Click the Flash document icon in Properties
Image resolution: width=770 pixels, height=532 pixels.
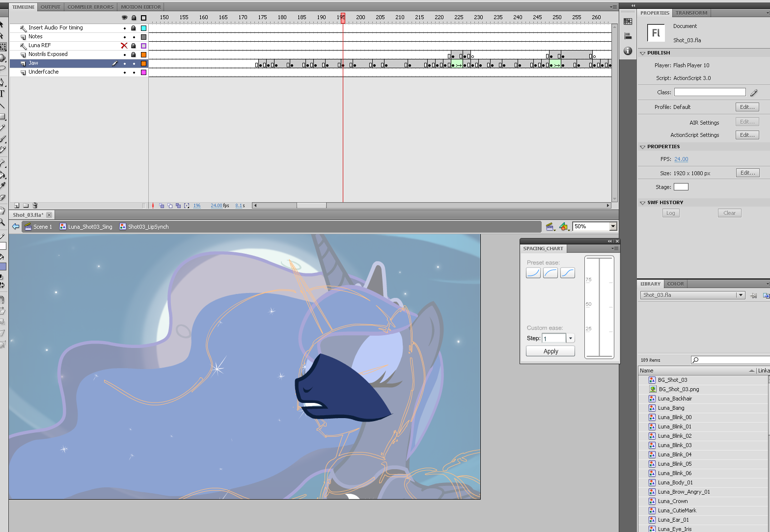(x=656, y=33)
